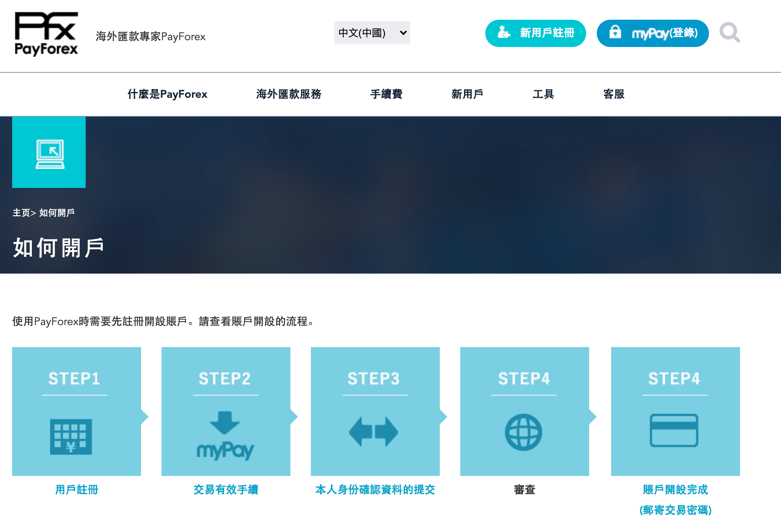Image resolution: width=781 pixels, height=532 pixels.
Task: Open the 工具 menu item
Action: pos(543,94)
